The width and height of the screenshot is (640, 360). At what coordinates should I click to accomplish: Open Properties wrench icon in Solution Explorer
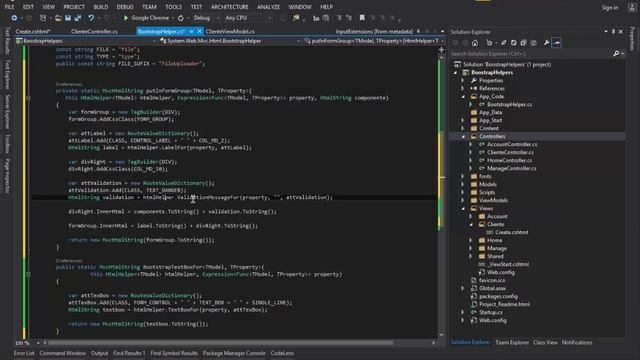(547, 43)
